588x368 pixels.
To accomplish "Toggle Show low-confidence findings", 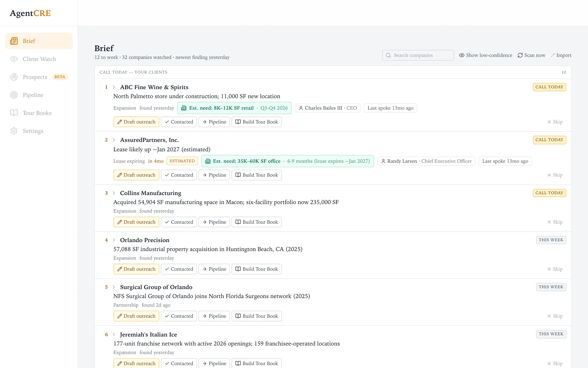I will tap(486, 55).
